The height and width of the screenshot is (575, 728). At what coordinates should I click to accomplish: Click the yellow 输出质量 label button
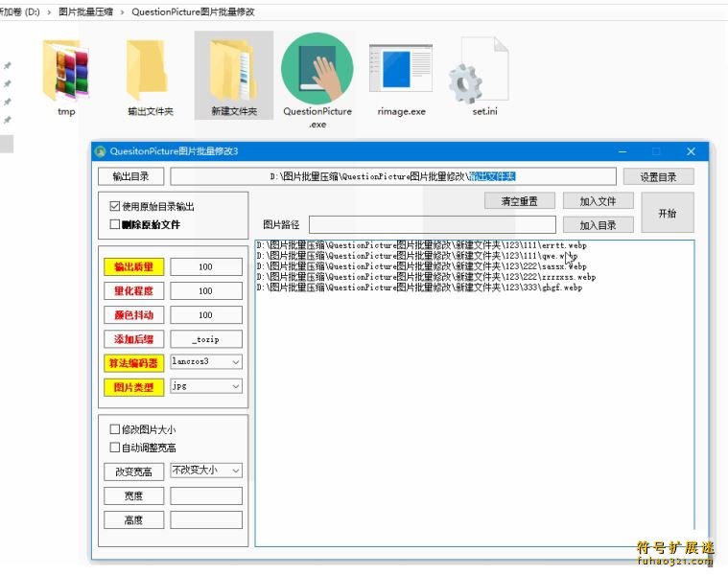pyautogui.click(x=133, y=267)
